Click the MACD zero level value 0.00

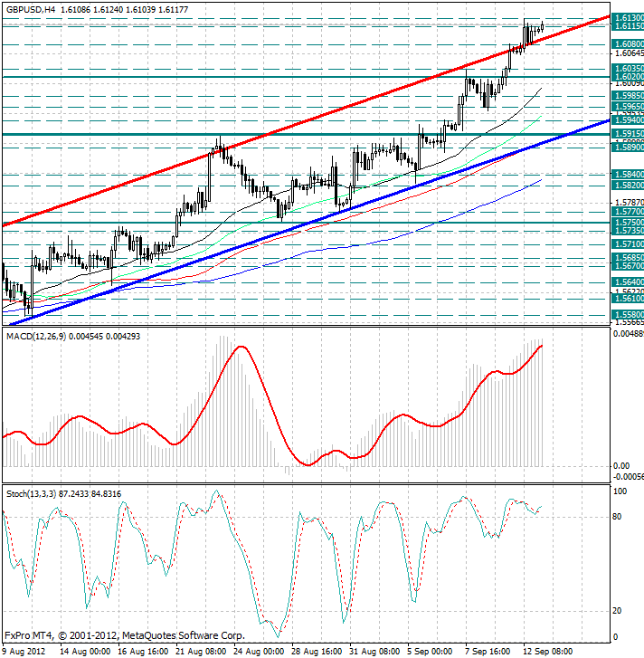click(x=621, y=466)
